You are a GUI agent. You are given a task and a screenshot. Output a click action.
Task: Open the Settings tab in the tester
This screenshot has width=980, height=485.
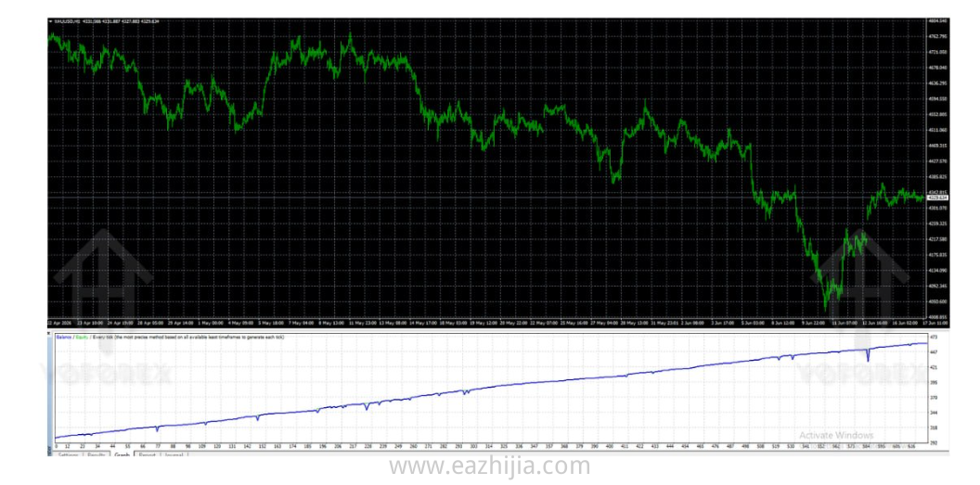[68, 455]
